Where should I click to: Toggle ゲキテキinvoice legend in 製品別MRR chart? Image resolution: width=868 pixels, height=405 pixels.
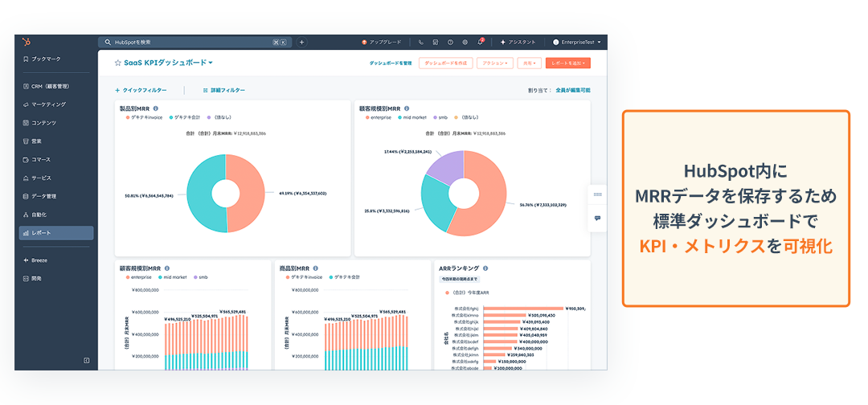pyautogui.click(x=145, y=117)
